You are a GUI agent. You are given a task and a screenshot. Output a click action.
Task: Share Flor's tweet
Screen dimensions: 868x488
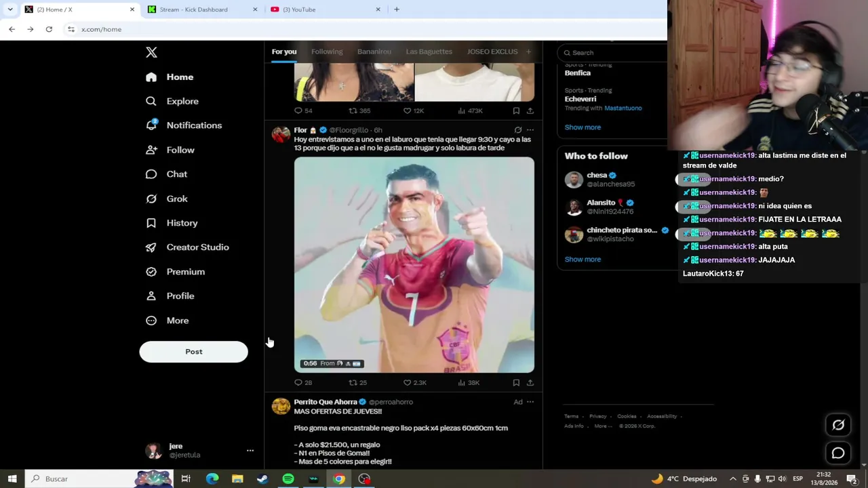pyautogui.click(x=530, y=382)
